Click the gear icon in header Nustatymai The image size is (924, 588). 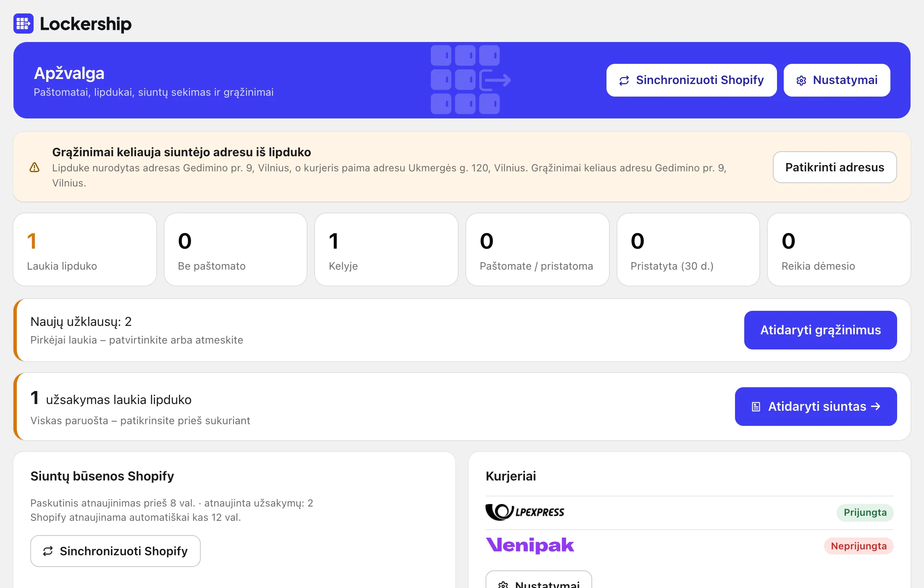click(801, 80)
